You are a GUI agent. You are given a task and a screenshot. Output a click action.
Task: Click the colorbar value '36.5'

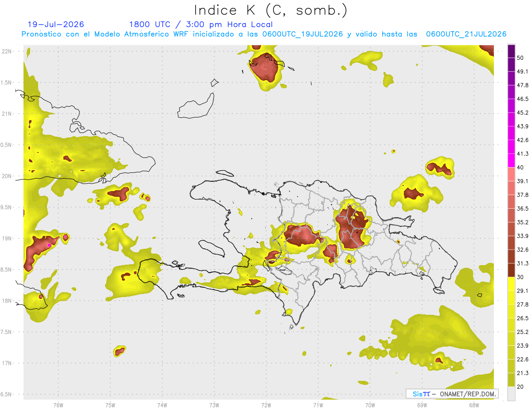[x=522, y=208]
